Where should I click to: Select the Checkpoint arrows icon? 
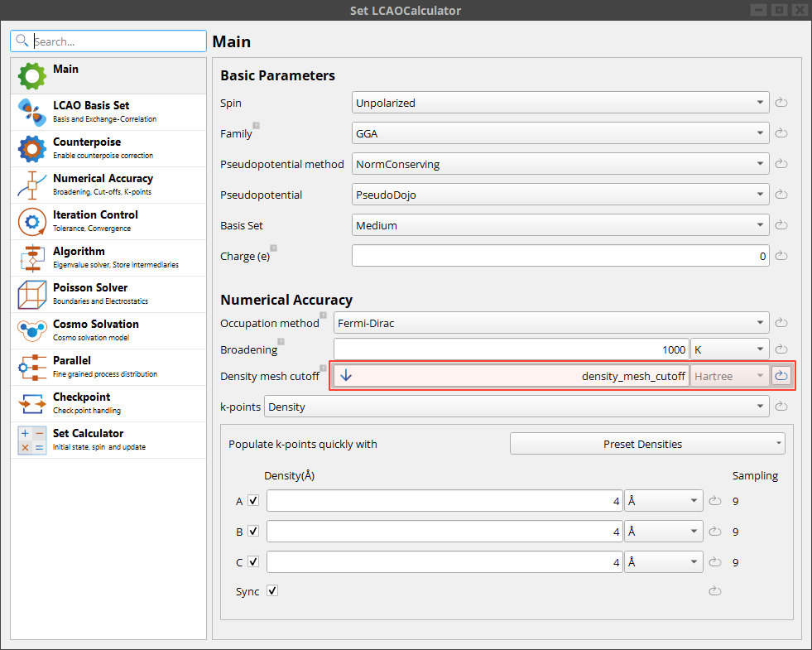pyautogui.click(x=32, y=403)
